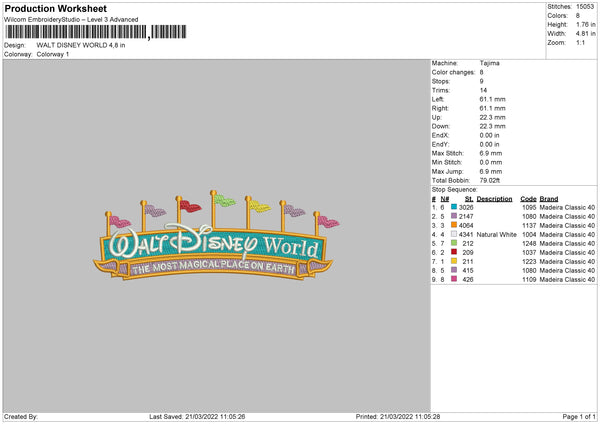Click Page 1 of 1 in the footer
The width and height of the screenshot is (600, 424).
coord(579,416)
